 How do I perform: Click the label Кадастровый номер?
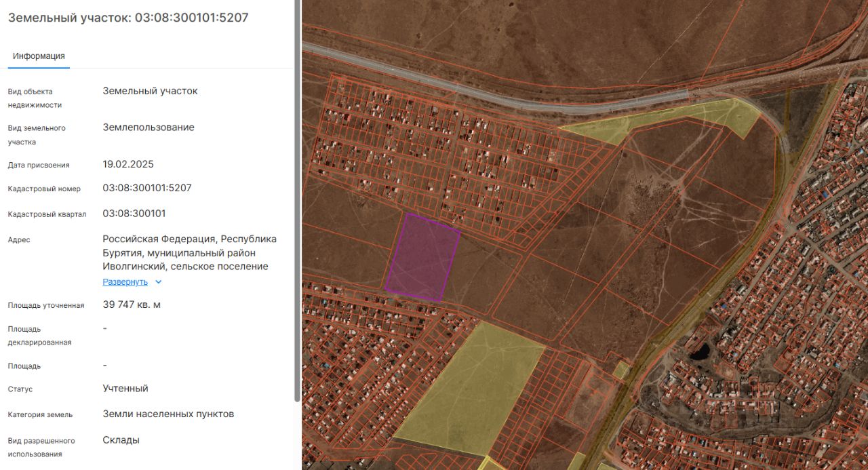tap(44, 189)
